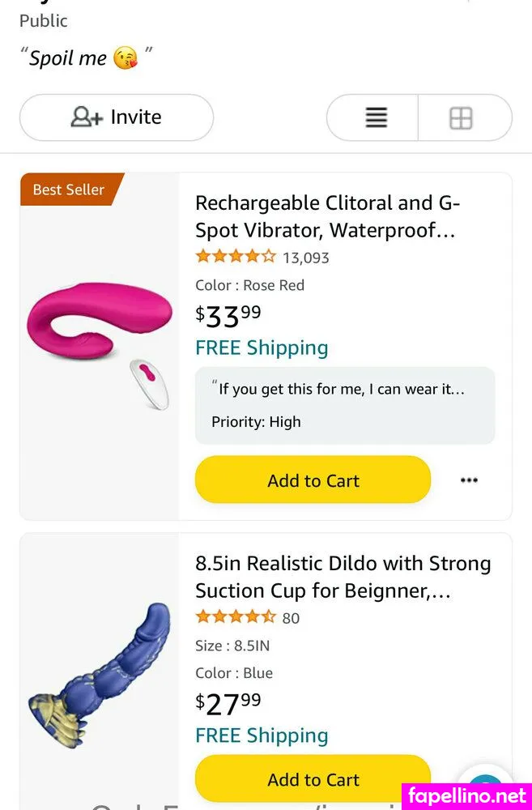Click the remote control in first product image
The height and width of the screenshot is (810, 532).
150,383
